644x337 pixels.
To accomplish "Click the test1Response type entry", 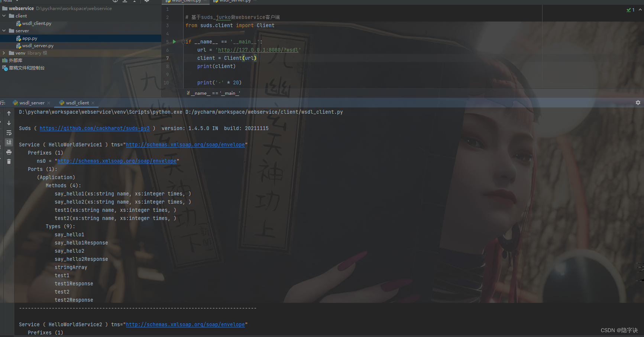I will click(x=74, y=283).
